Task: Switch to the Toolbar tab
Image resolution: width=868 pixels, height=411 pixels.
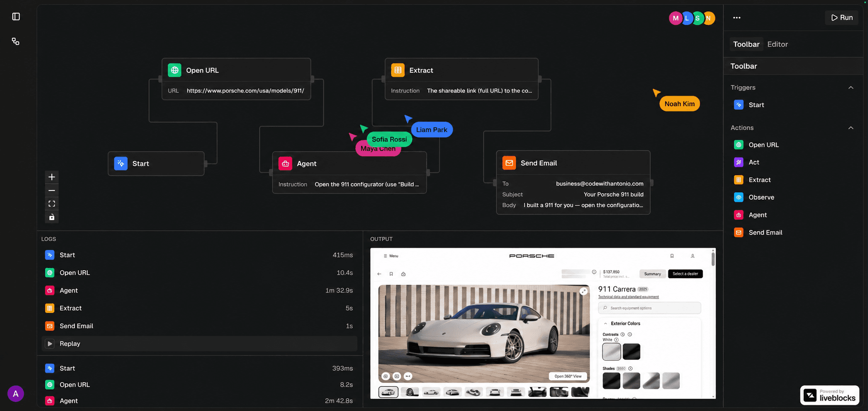Action: coord(746,44)
